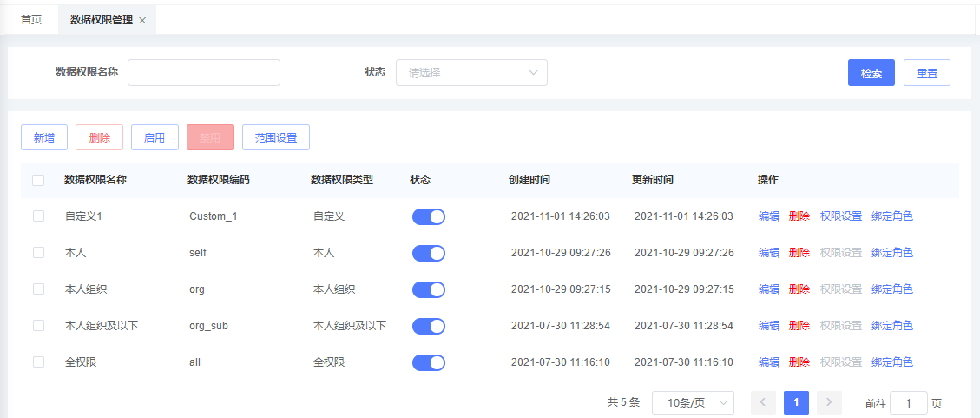The width and height of the screenshot is (980, 418).
Task: Disable status switch for 本人组织 row
Action: tap(428, 289)
